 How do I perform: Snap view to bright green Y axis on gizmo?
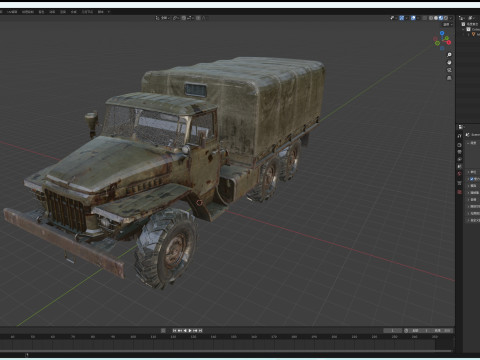tap(447, 38)
